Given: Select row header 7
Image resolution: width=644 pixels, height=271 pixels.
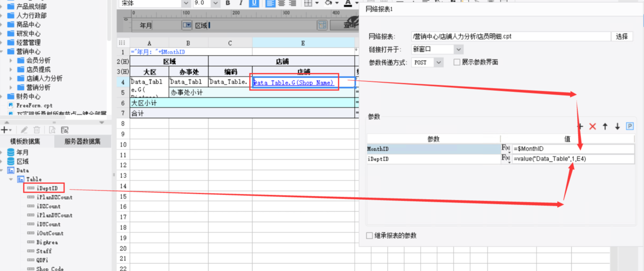Looking at the screenshot, I should 123,113.
